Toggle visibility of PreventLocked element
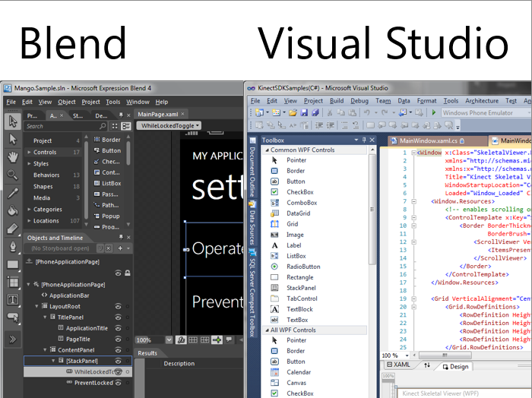 118,383
